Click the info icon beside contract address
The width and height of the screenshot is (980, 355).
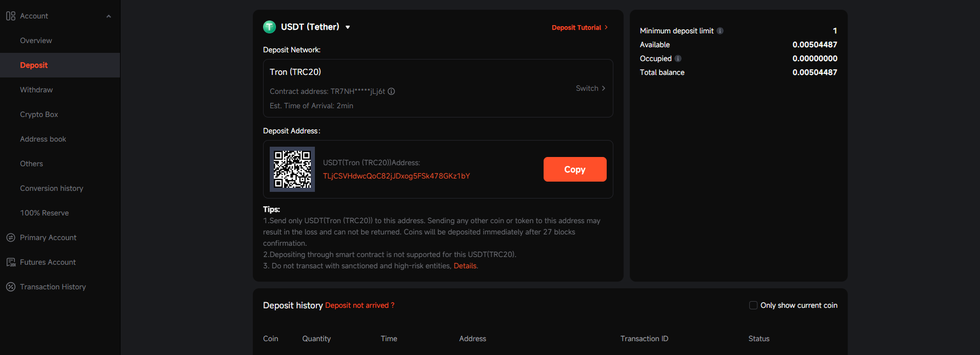coord(391,91)
